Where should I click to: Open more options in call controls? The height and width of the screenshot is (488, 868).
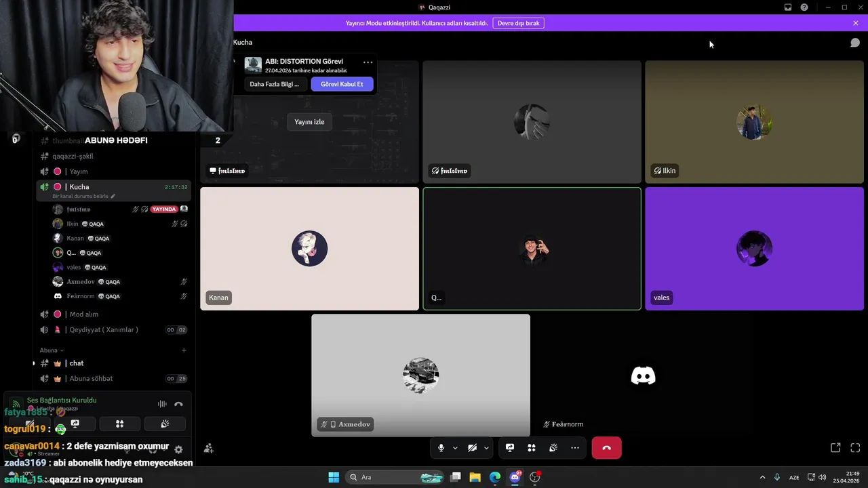(x=575, y=448)
